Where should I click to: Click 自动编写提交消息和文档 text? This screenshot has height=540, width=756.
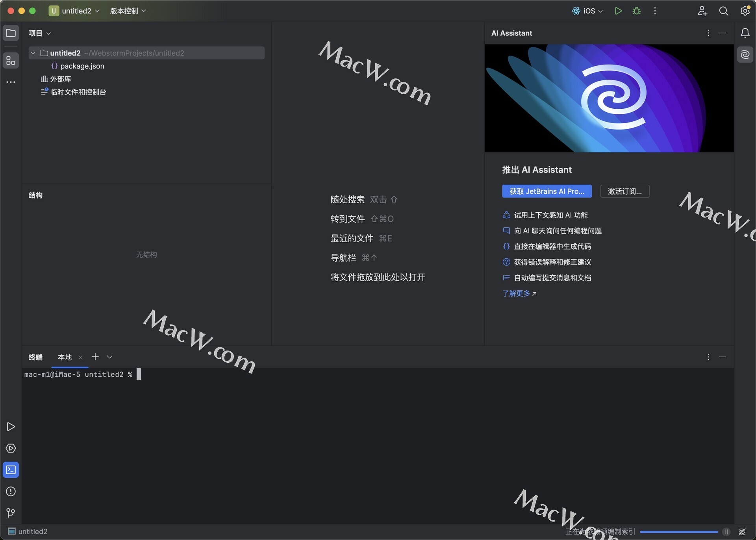coord(552,278)
